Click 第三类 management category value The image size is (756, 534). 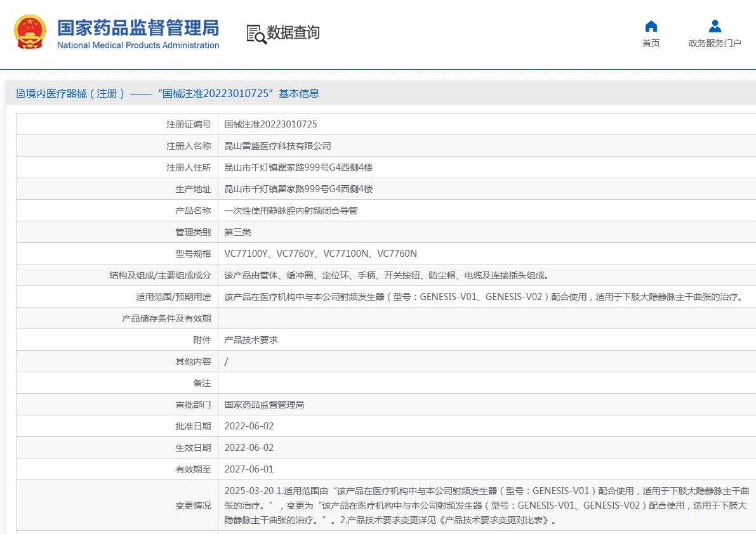237,232
